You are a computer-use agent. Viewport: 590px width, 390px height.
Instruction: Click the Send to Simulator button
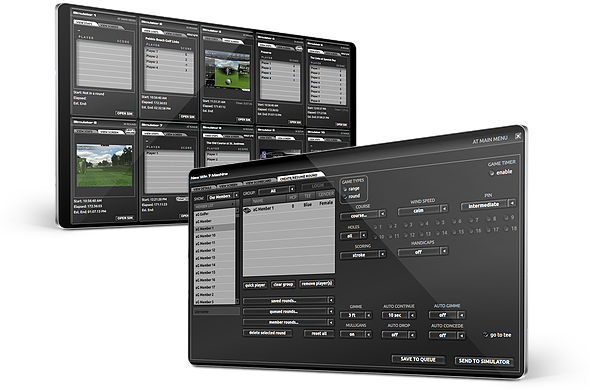484,361
